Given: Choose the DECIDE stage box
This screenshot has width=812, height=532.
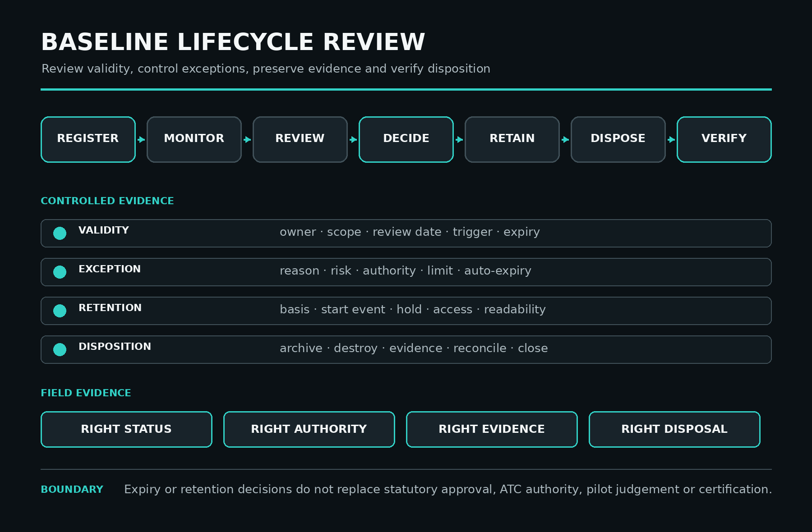Looking at the screenshot, I should tap(406, 139).
